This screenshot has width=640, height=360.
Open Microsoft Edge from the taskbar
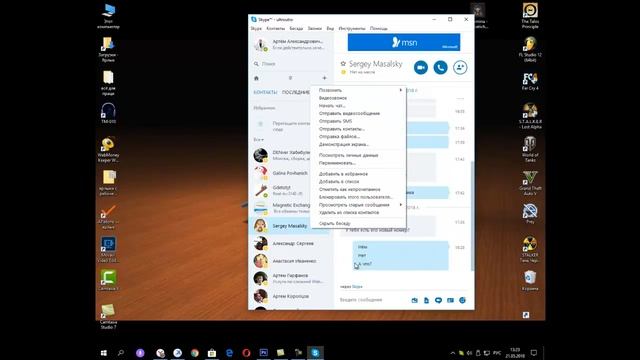pos(229,353)
